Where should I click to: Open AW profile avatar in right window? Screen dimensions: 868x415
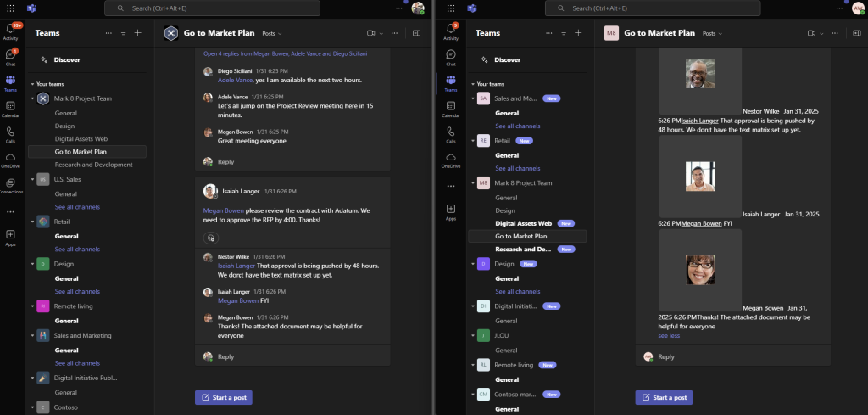[x=858, y=8]
